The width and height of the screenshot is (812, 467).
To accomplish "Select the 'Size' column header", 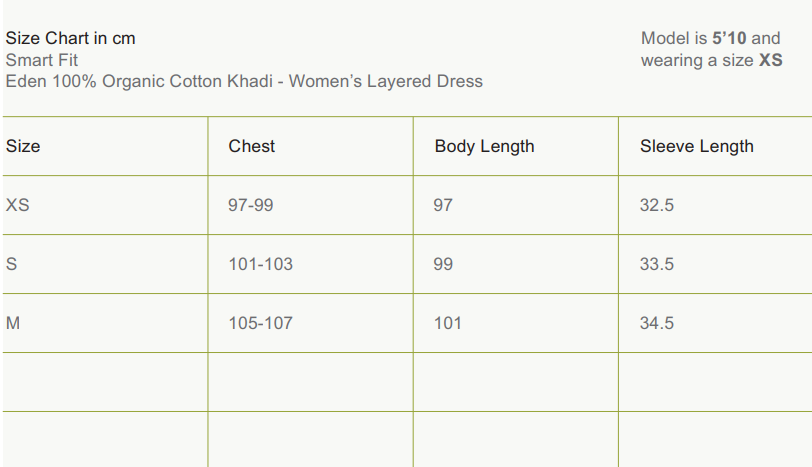I will [x=23, y=146].
